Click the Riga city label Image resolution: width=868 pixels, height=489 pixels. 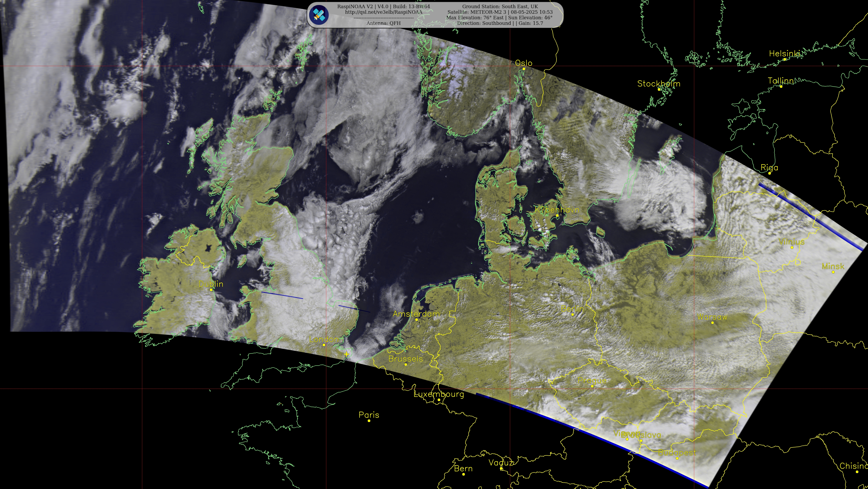click(x=769, y=168)
